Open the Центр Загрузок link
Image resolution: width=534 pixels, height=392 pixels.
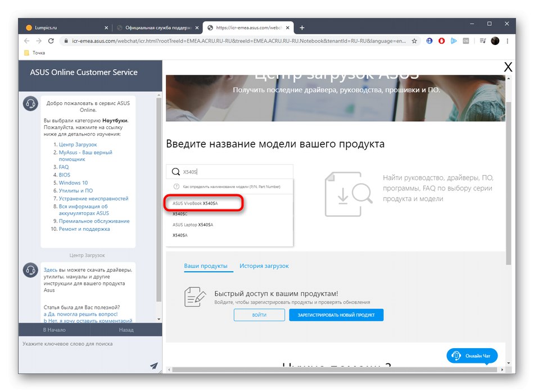click(x=78, y=145)
